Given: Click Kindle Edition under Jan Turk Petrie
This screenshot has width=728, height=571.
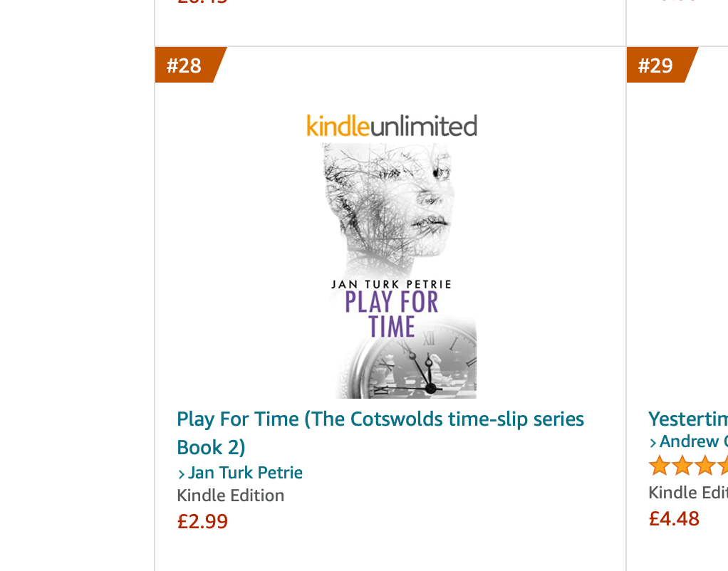Looking at the screenshot, I should point(230,496).
